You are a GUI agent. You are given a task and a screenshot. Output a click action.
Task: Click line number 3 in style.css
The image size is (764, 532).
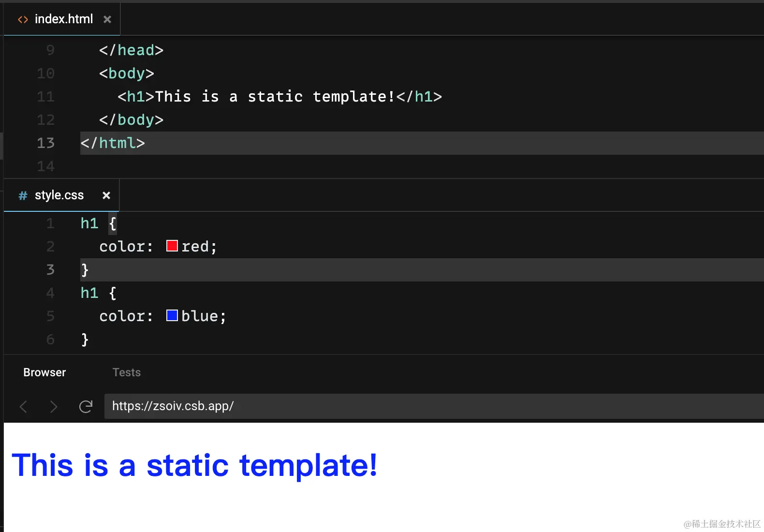pyautogui.click(x=50, y=270)
